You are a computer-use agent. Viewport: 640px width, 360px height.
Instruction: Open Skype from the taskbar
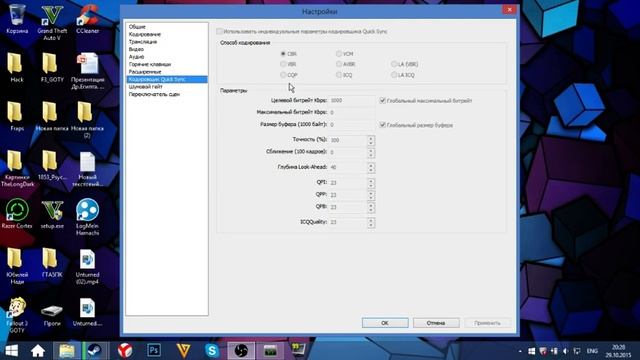click(212, 351)
